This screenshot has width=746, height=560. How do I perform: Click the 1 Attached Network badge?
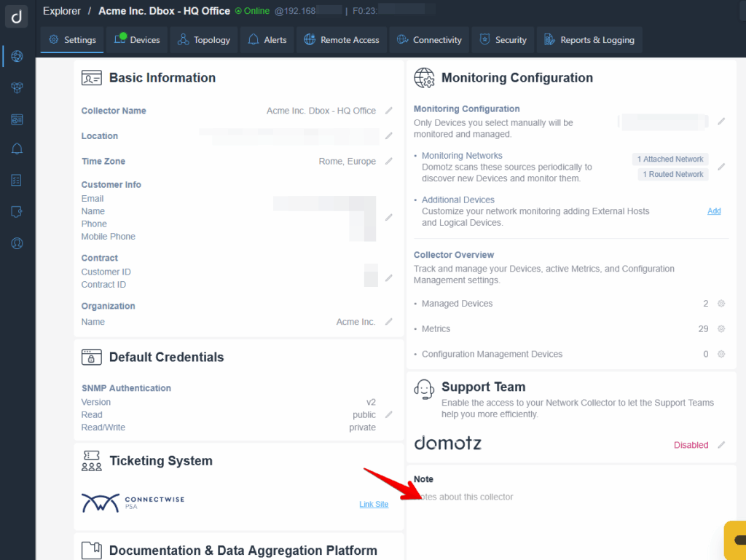pyautogui.click(x=670, y=159)
